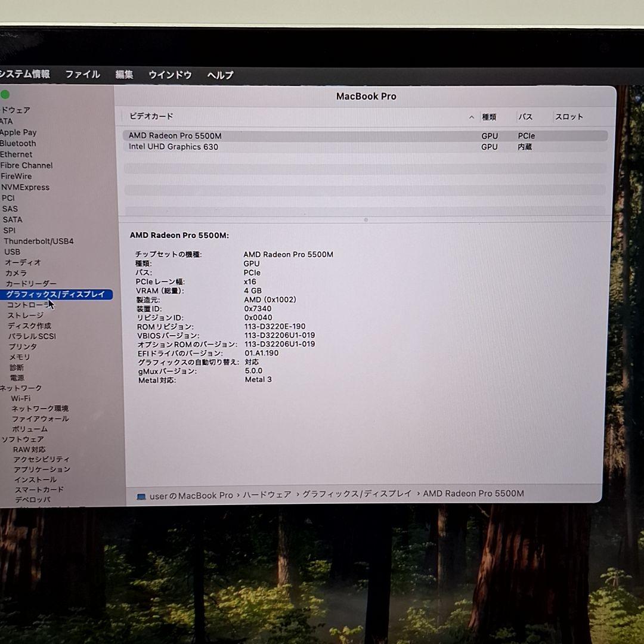Open the Thunderbolt/USB4 section

[x=39, y=241]
